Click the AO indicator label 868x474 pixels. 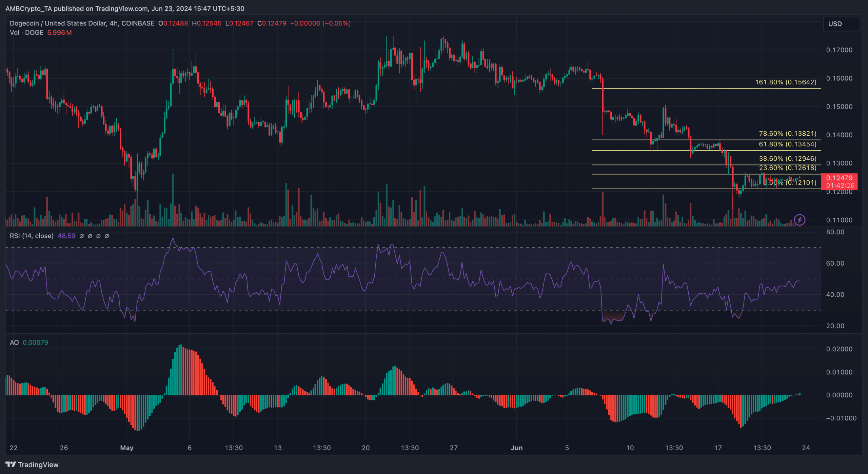tap(14, 342)
